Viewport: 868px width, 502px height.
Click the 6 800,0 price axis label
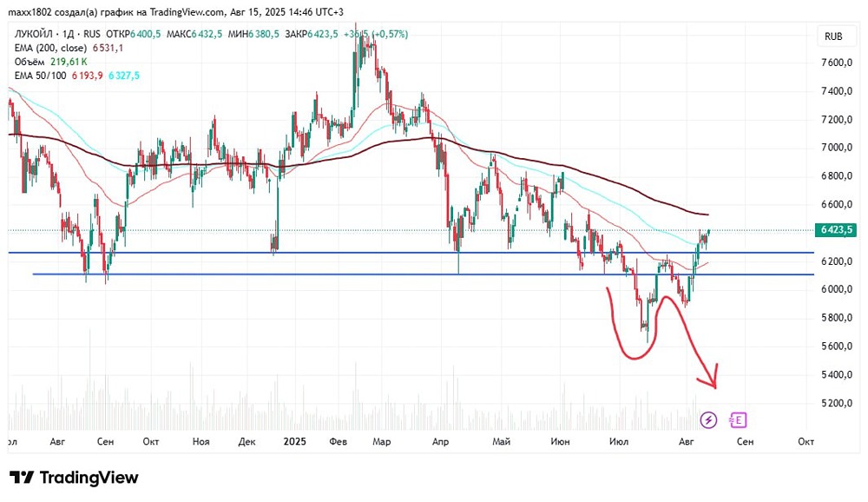837,176
